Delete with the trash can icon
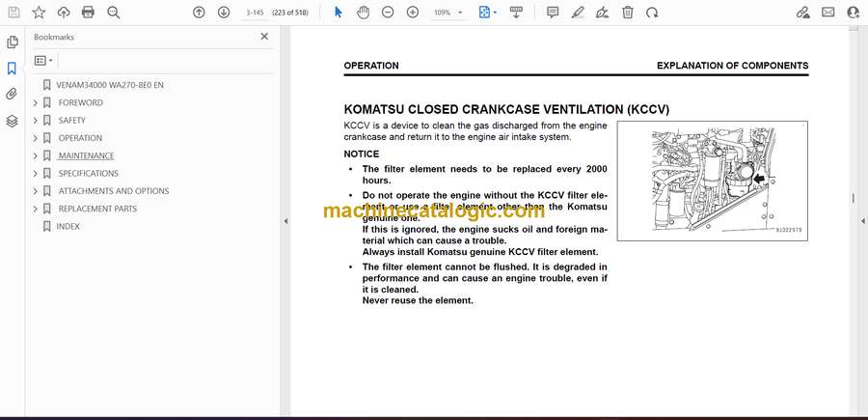Viewport: 868px width, 420px height. [x=627, y=13]
